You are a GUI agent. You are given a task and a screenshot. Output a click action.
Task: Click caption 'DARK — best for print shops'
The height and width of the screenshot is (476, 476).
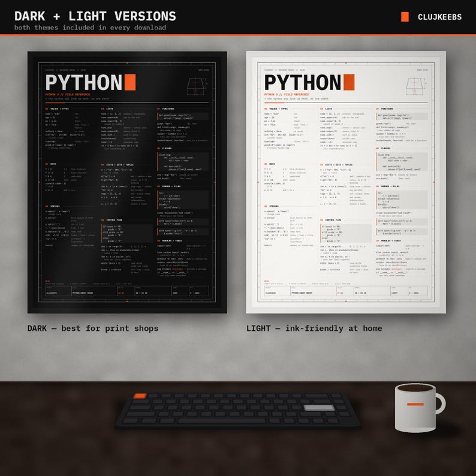pyautogui.click(x=93, y=329)
